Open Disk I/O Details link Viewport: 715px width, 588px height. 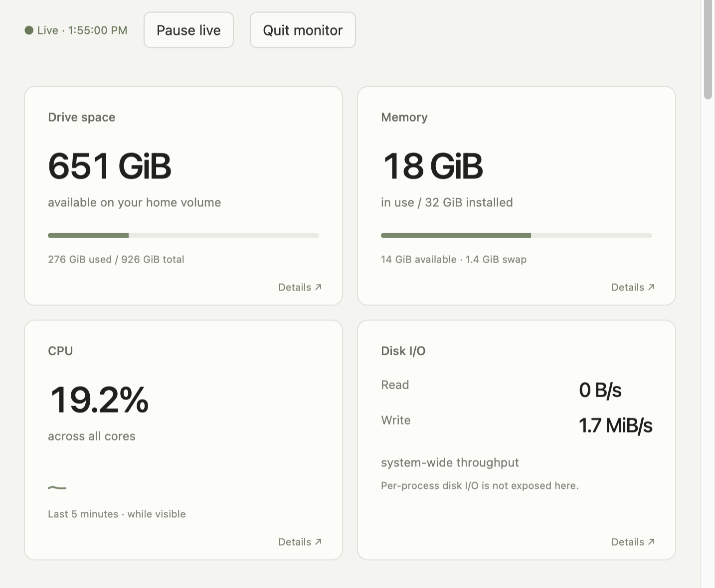633,542
